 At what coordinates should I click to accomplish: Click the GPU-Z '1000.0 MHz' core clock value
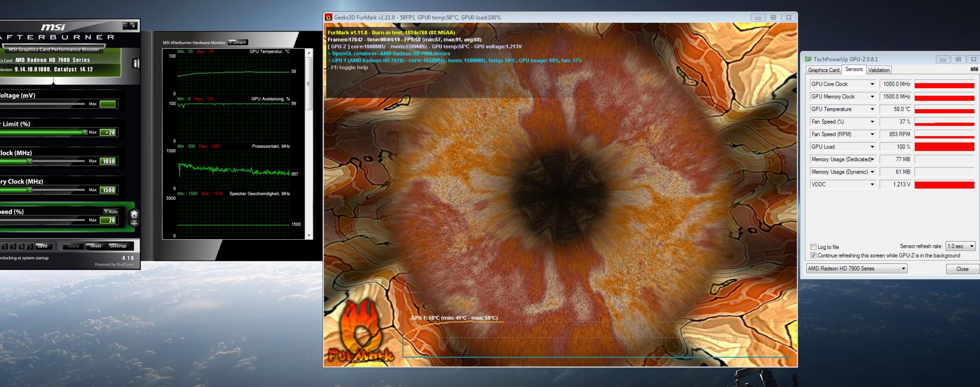coord(896,84)
